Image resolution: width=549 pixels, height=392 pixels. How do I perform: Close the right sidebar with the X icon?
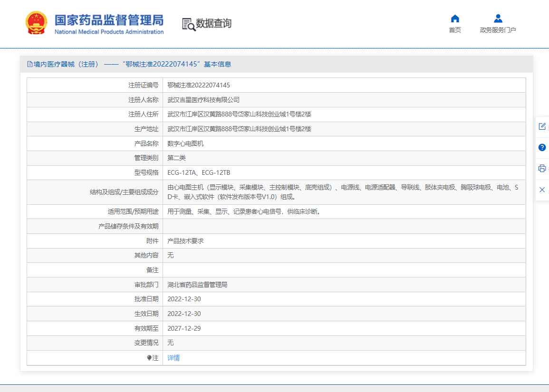click(542, 190)
